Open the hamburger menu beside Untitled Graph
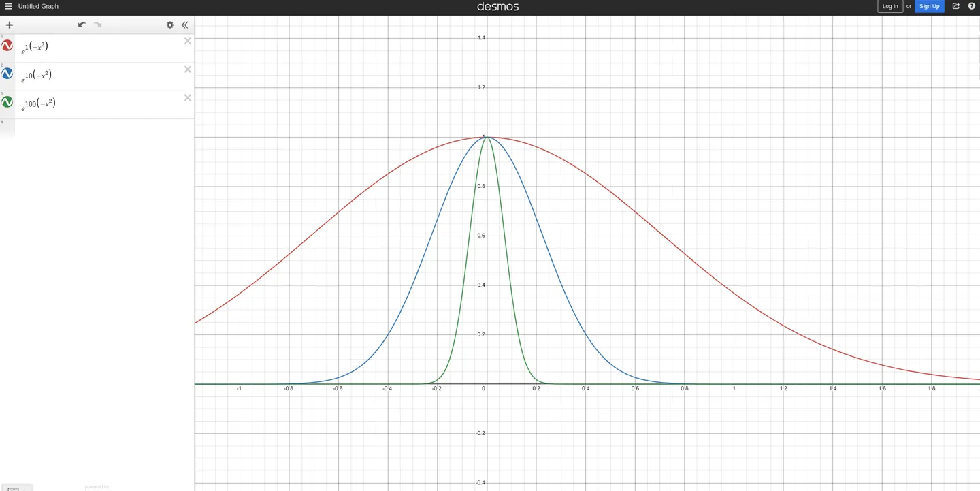This screenshot has height=491, width=980. (9, 6)
